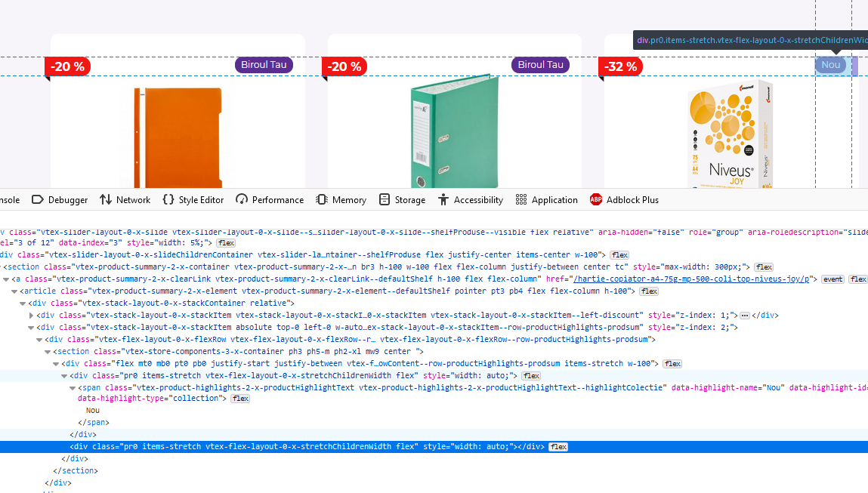This screenshot has width=868, height=493.
Task: Toggle the flex badge on the highlighted stretchChildrenWidth div
Action: click(x=558, y=446)
